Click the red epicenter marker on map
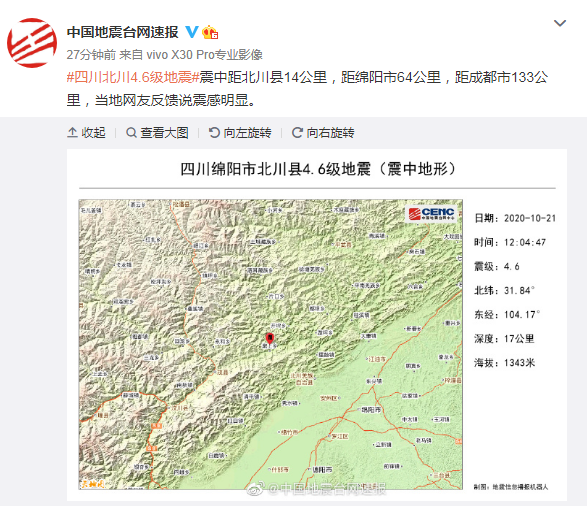The image size is (587, 506). pos(269,338)
